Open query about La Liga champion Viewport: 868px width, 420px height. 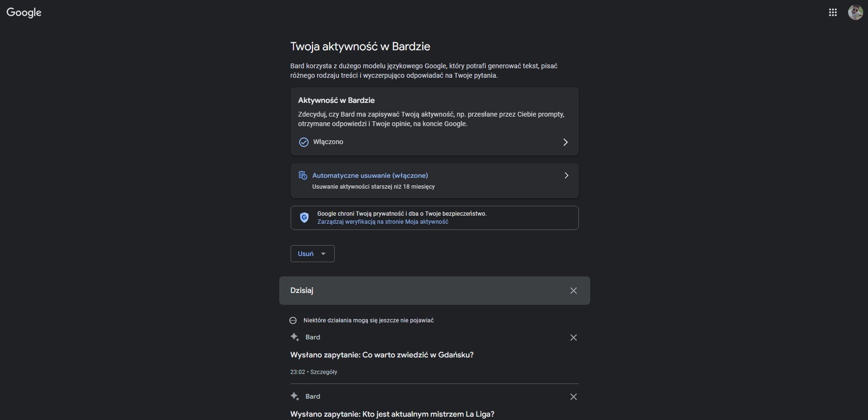(392, 414)
